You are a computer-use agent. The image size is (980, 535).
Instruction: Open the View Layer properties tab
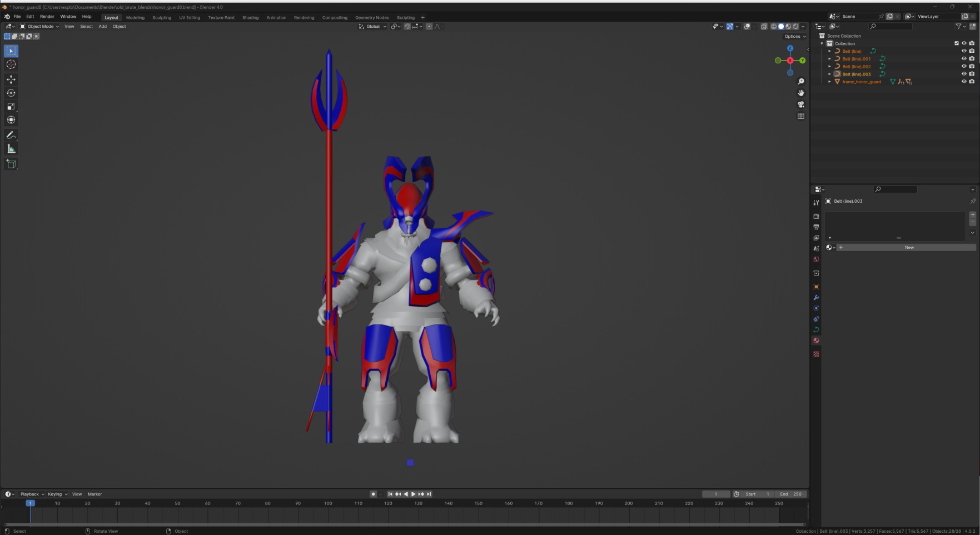coord(816,238)
